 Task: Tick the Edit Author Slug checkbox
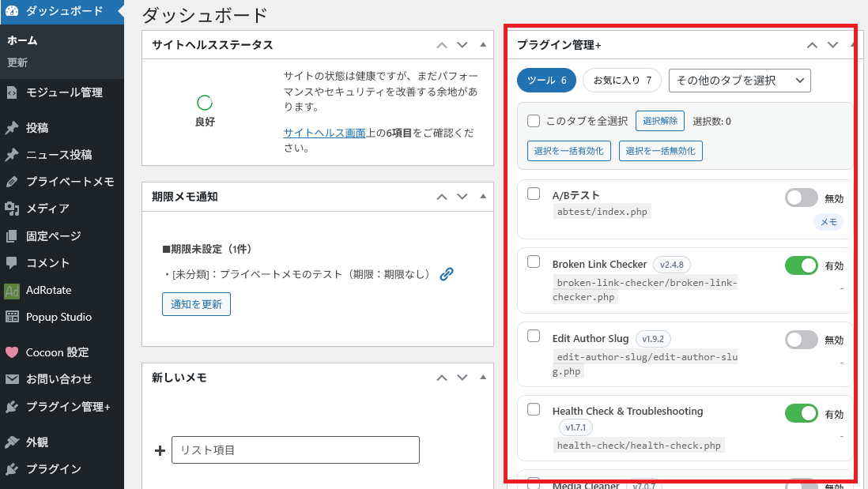pyautogui.click(x=534, y=336)
